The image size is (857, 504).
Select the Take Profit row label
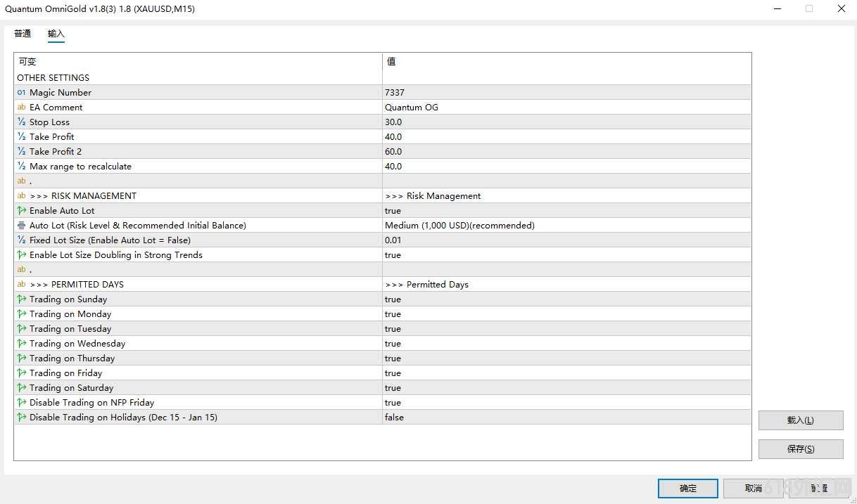coord(51,137)
